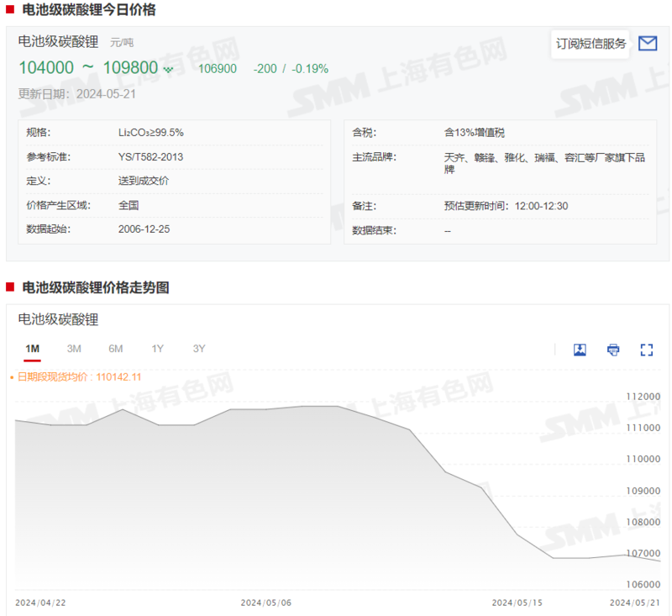Image resolution: width=672 pixels, height=616 pixels.
Task: Click the 107000 y-axis label
Action: (x=643, y=554)
